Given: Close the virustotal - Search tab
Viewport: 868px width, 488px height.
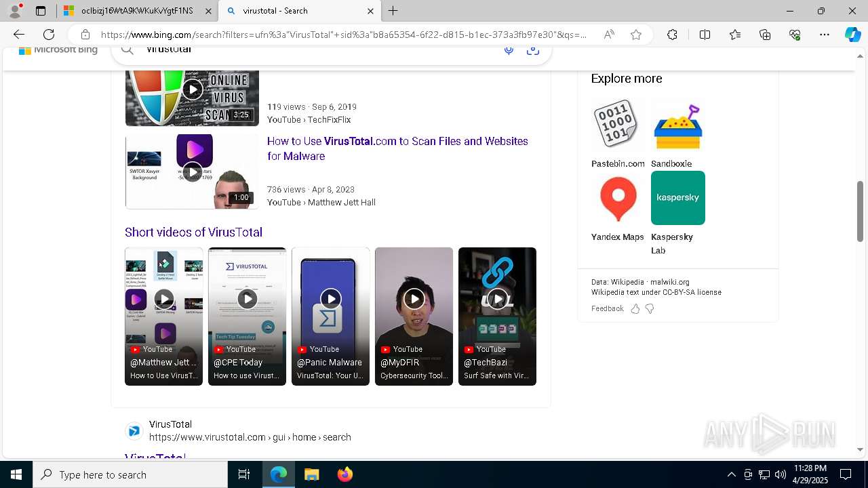Looking at the screenshot, I should point(370,11).
